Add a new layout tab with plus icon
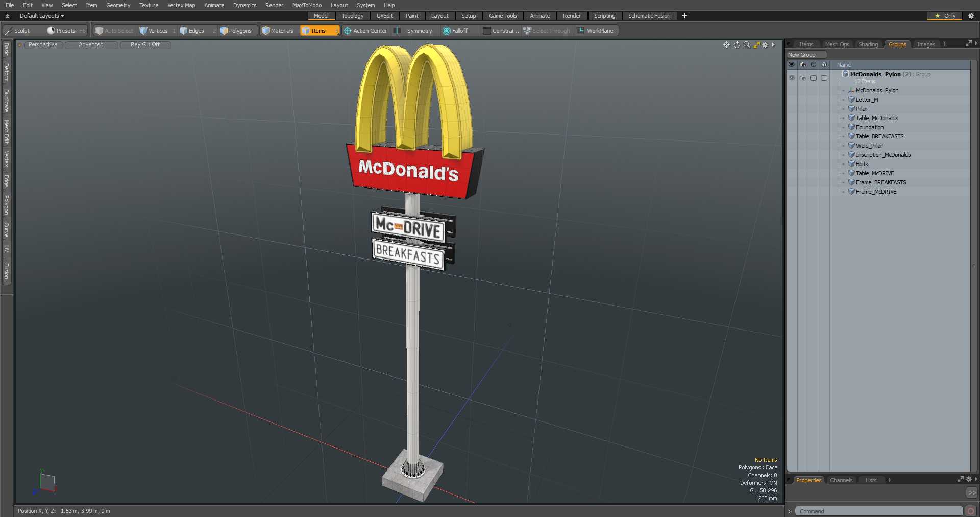980x517 pixels. pos(684,16)
